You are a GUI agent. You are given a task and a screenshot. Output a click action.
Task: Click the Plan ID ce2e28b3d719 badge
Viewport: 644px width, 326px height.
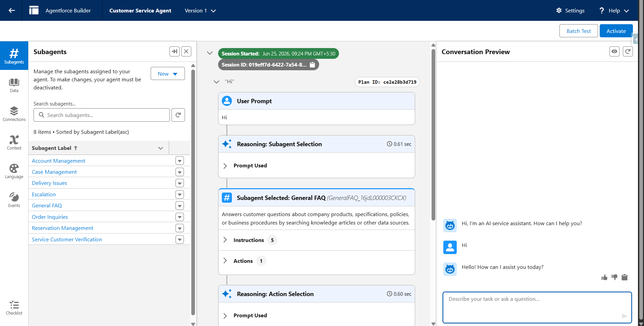point(387,82)
